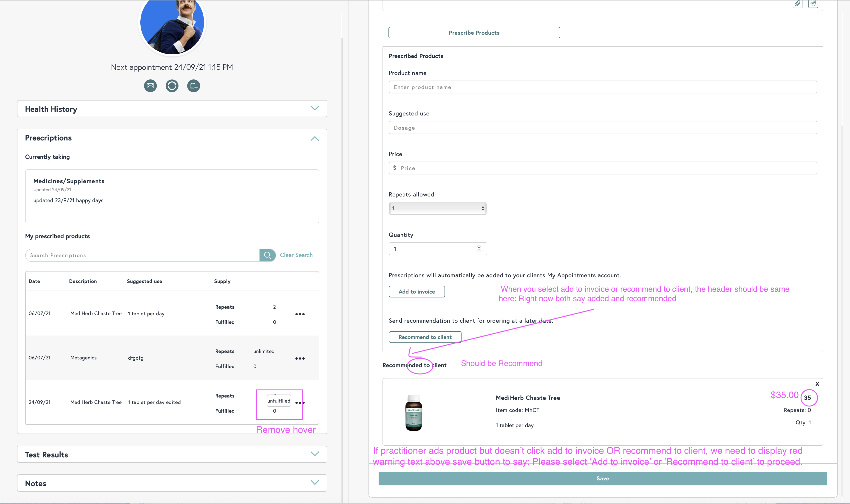Click the Prescribe Products button
The width and height of the screenshot is (850, 504).
pyautogui.click(x=474, y=33)
